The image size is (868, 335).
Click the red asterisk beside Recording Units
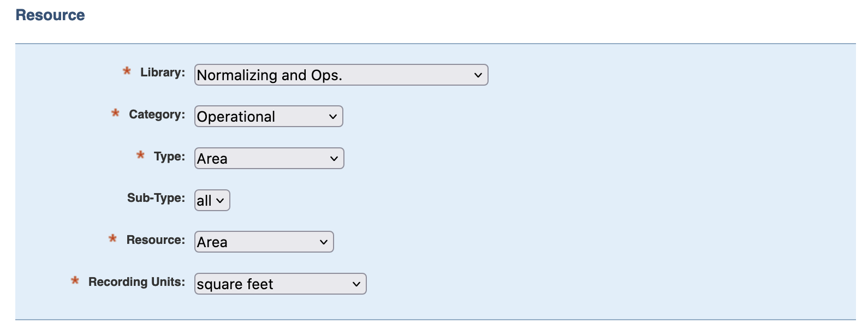pyautogui.click(x=75, y=280)
